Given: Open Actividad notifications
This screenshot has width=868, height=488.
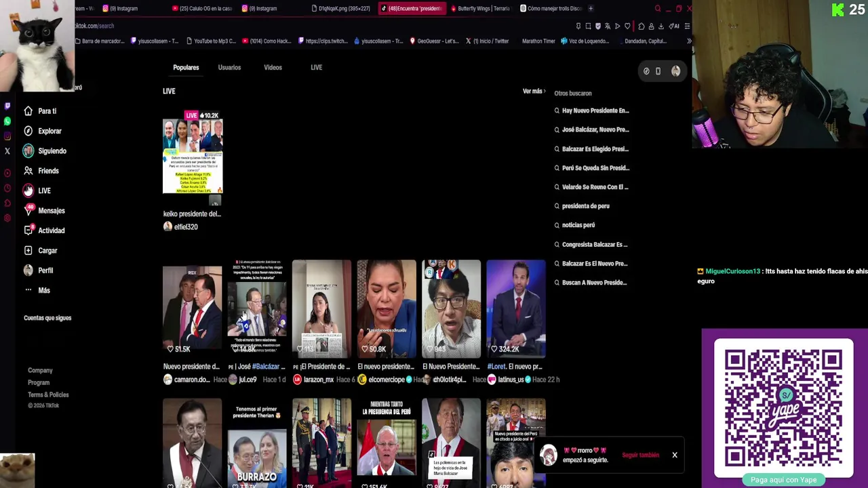Looking at the screenshot, I should pos(44,230).
